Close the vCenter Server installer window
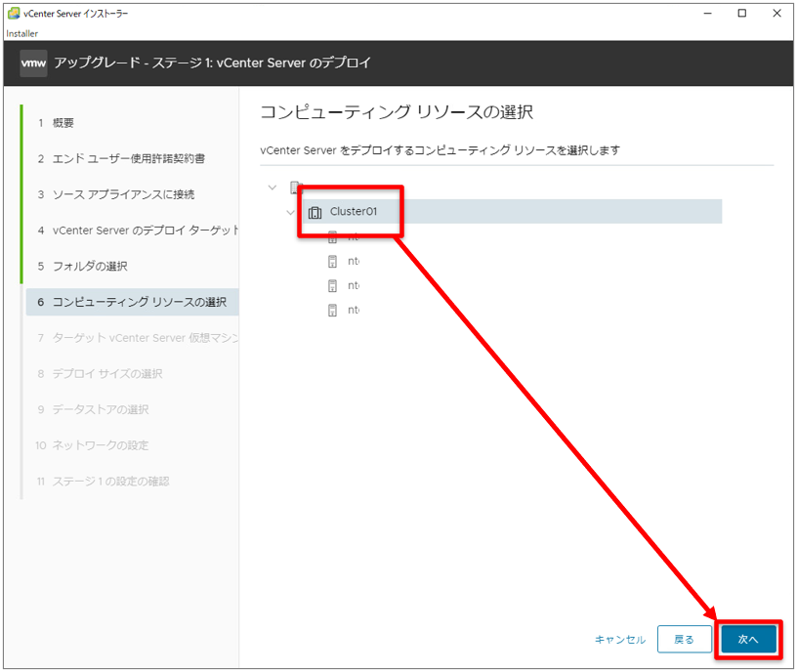 776,14
